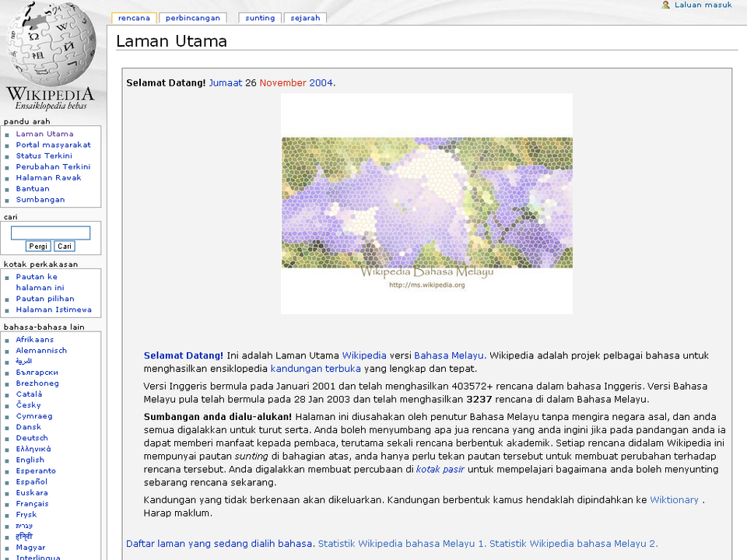
Task: Select Deutsch in the language list
Action: [32, 438]
